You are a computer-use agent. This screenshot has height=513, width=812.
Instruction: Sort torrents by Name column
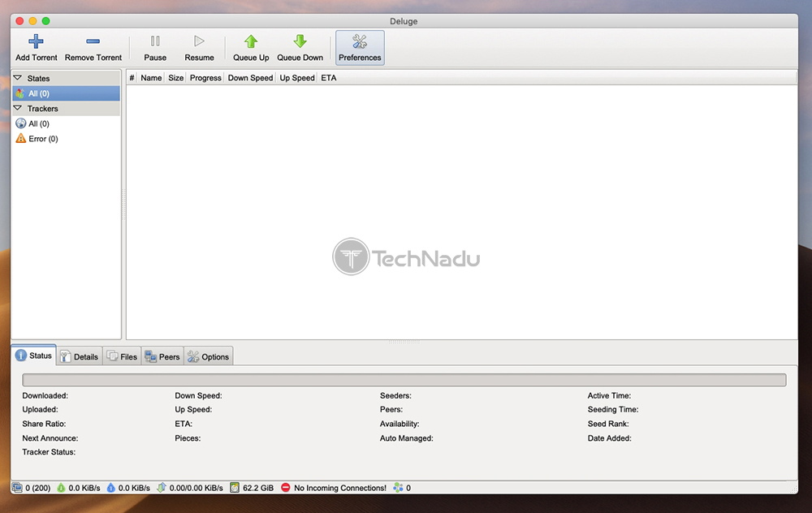click(x=151, y=78)
